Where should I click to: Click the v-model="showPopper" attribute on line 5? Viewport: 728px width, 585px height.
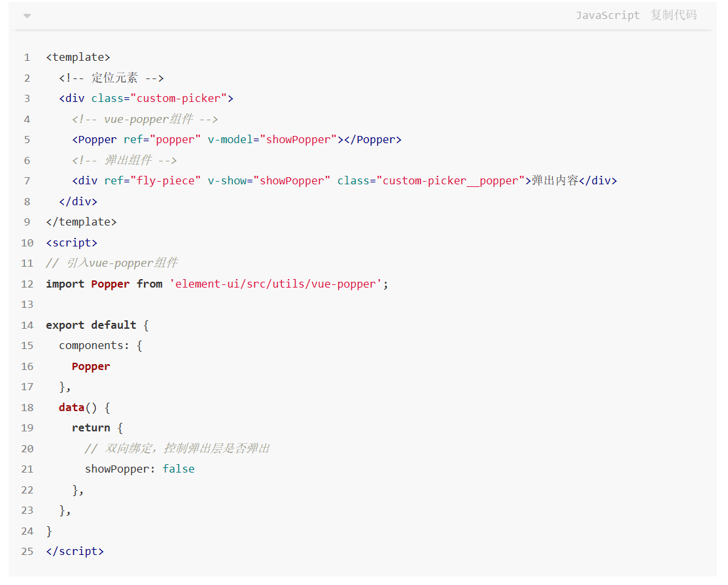272,140
